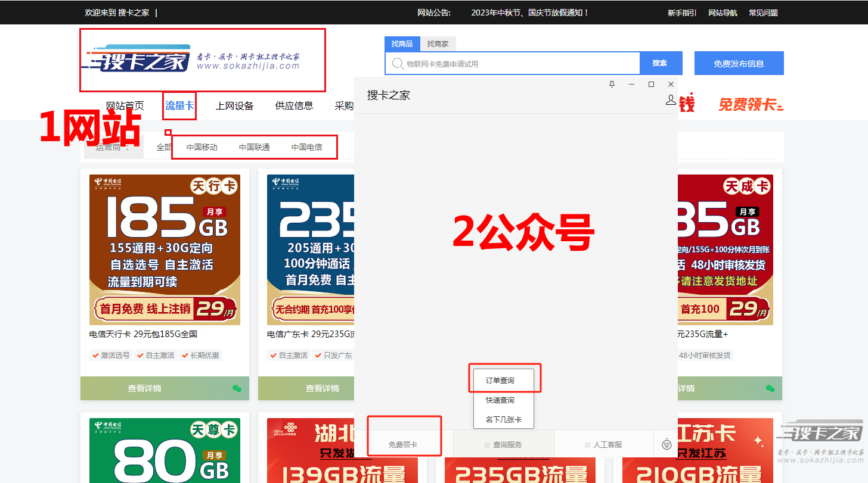This screenshot has width=868, height=483.
Task: Pin the 搜卡之家 chat window on top
Action: [x=612, y=85]
